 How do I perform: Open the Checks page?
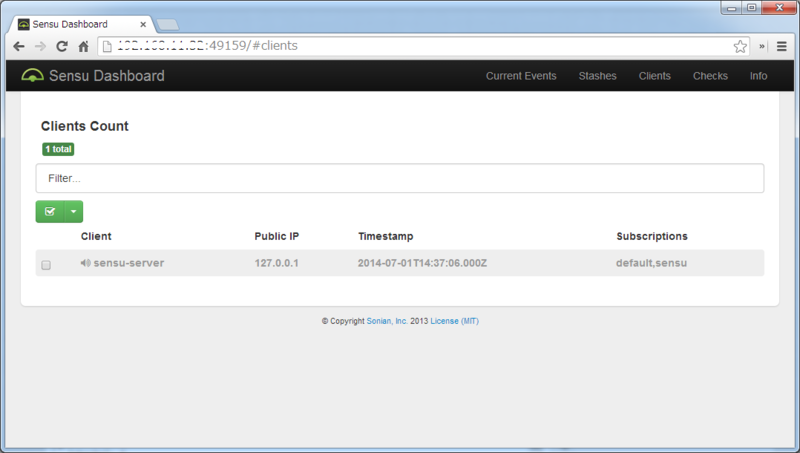pos(710,76)
